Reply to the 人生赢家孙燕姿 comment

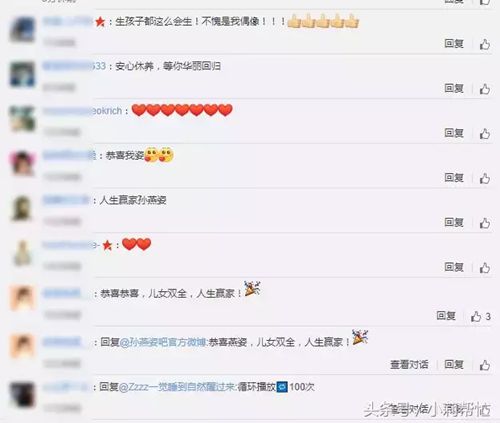pyautogui.click(x=454, y=222)
